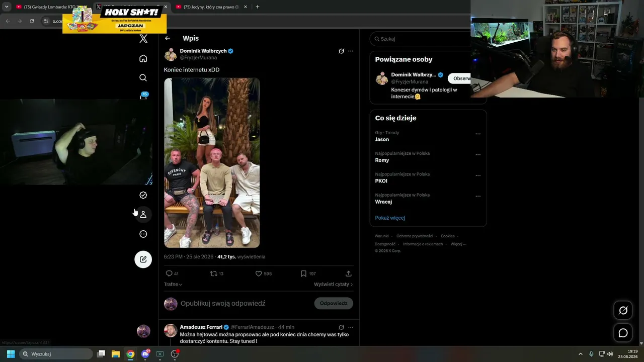
Task: Open options for the Jason trend
Action: pos(478,134)
